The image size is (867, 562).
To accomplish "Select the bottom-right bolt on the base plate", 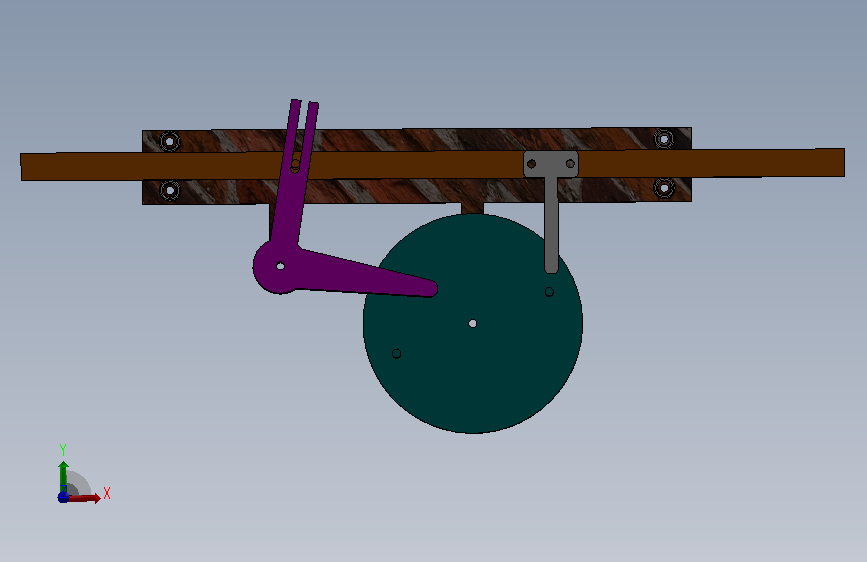I will 664,188.
